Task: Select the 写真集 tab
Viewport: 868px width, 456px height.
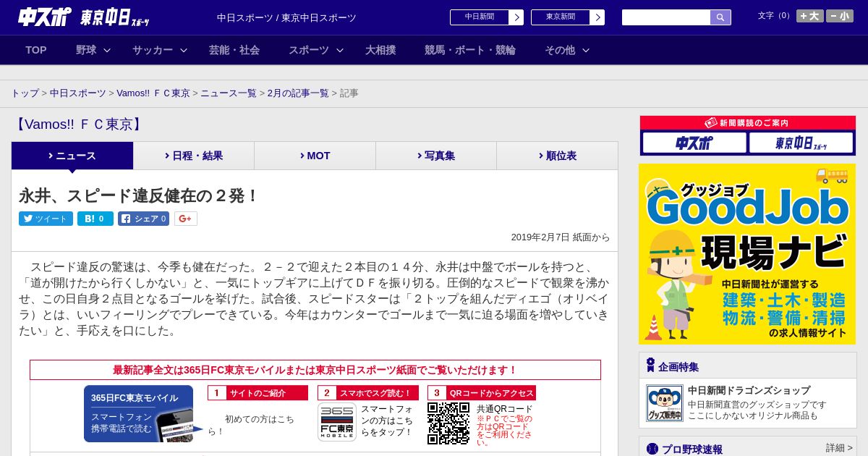Action: pos(436,156)
